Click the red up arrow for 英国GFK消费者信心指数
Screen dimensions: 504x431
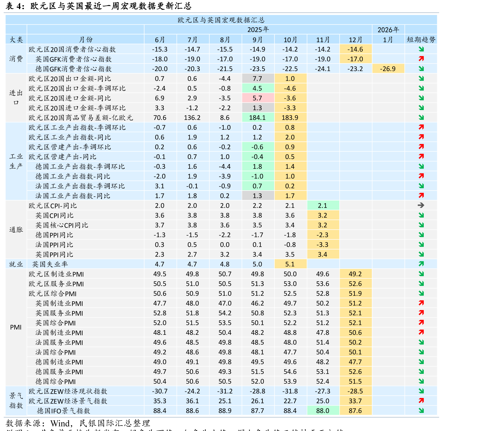(421, 59)
